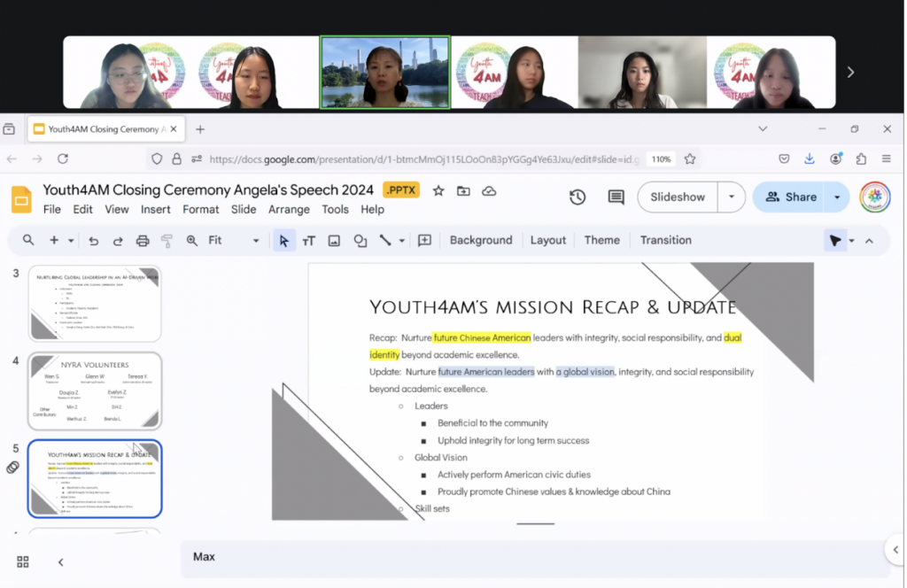Open browser hamburger menu

[886, 159]
